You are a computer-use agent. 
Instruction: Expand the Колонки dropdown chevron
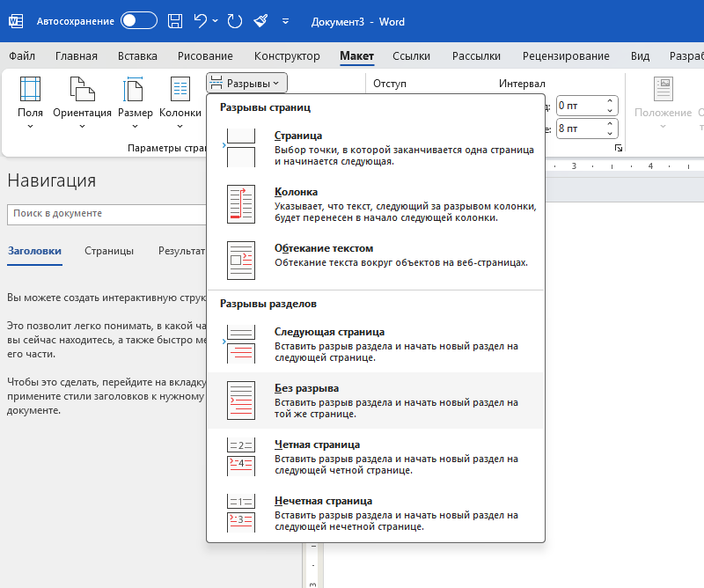(x=180, y=127)
